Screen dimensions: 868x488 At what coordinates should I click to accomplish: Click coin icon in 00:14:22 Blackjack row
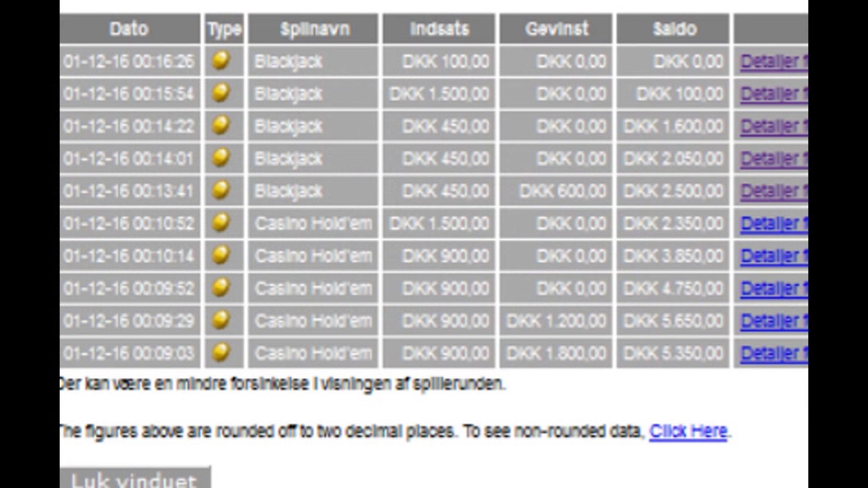220,125
